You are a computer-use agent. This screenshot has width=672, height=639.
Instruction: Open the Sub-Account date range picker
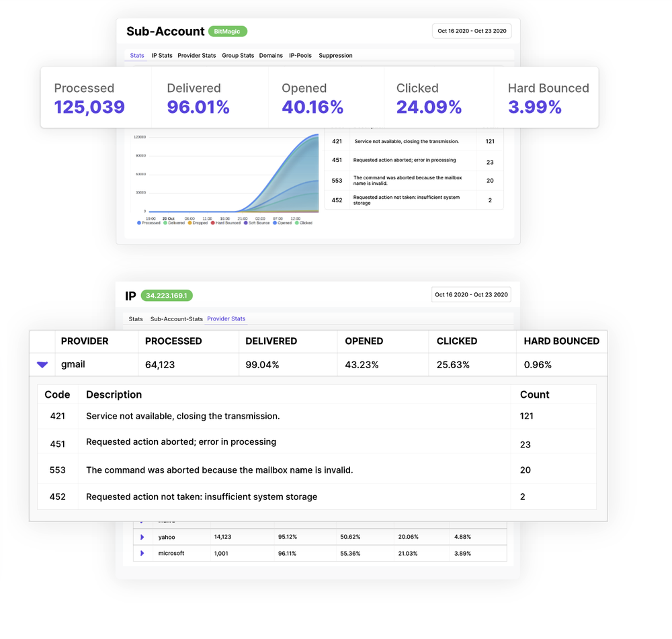pos(472,31)
